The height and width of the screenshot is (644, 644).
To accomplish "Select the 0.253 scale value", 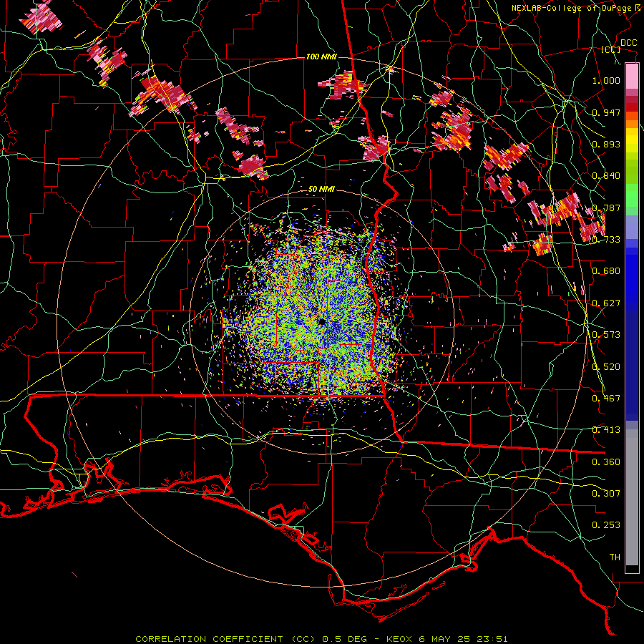I will [606, 525].
